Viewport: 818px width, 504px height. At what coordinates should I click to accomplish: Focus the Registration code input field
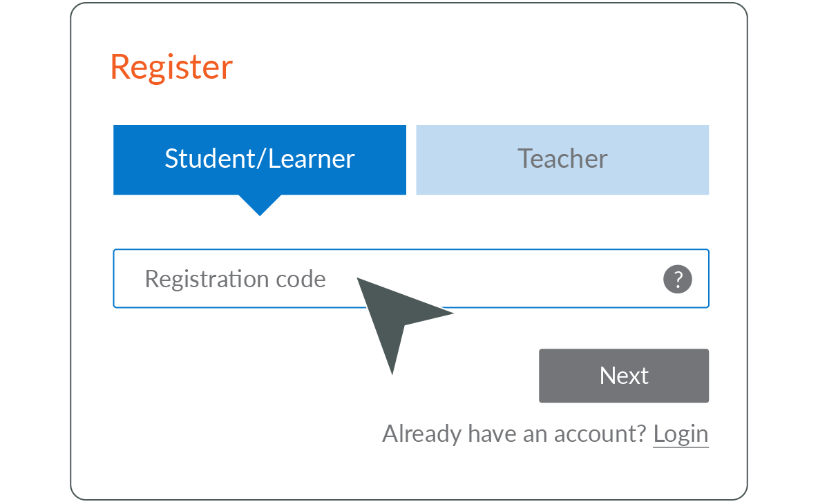pos(411,279)
